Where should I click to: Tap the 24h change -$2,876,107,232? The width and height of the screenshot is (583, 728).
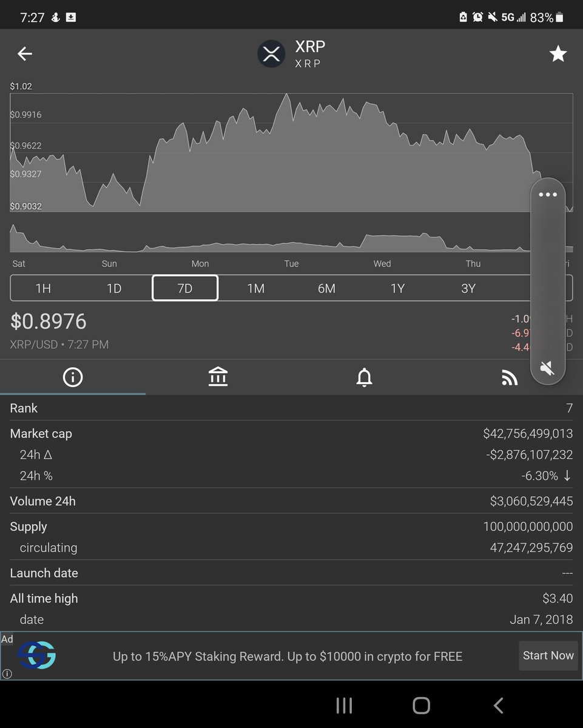coord(530,455)
